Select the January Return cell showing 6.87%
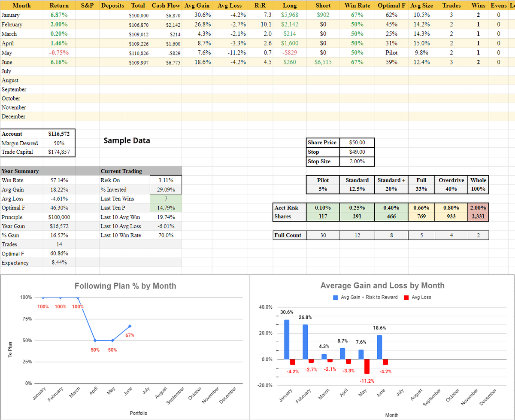 click(x=59, y=15)
